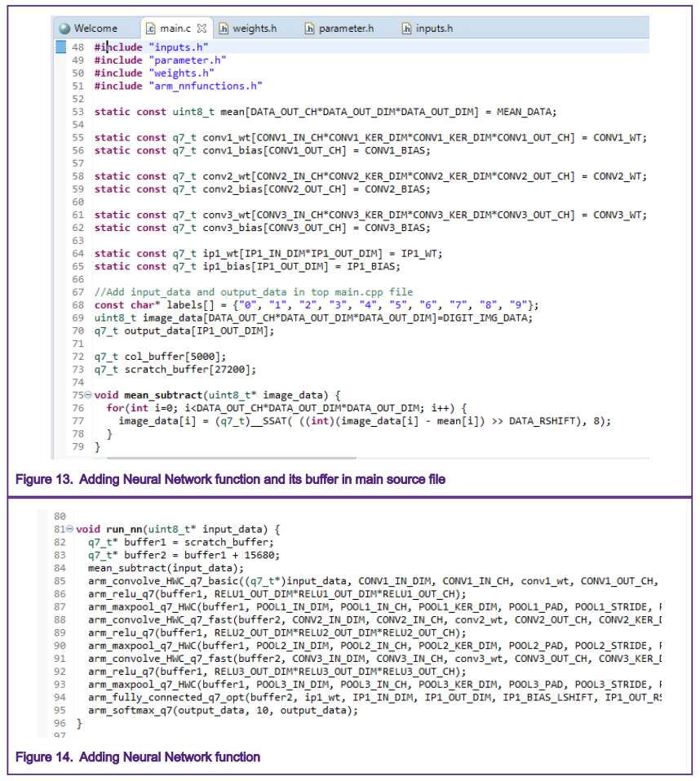Click output_data declaration on line 70
Screen dimensions: 700x781
coord(158,331)
